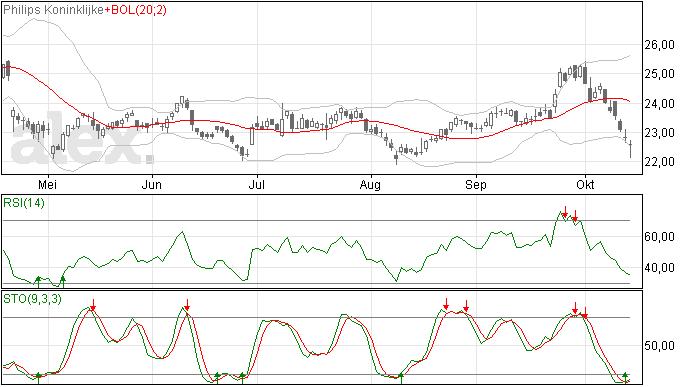Image resolution: width=690 pixels, height=387 pixels.
Task: Click the 25,00 price axis value
Action: click(x=659, y=74)
